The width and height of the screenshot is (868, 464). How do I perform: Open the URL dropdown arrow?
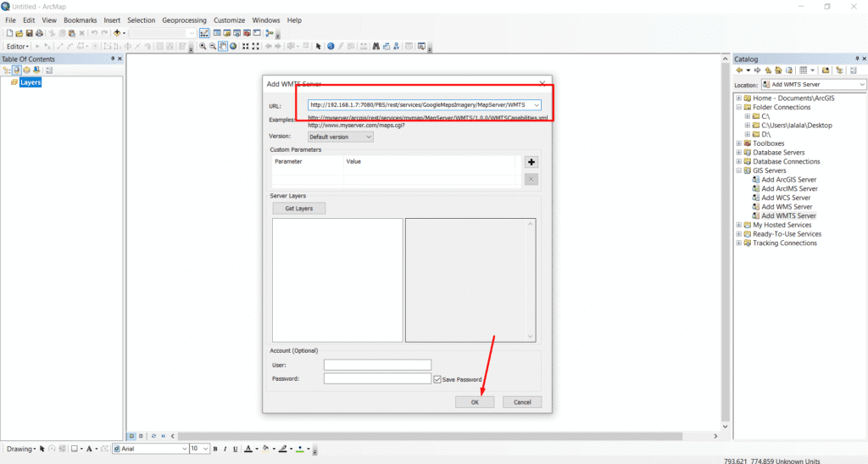[x=537, y=105]
